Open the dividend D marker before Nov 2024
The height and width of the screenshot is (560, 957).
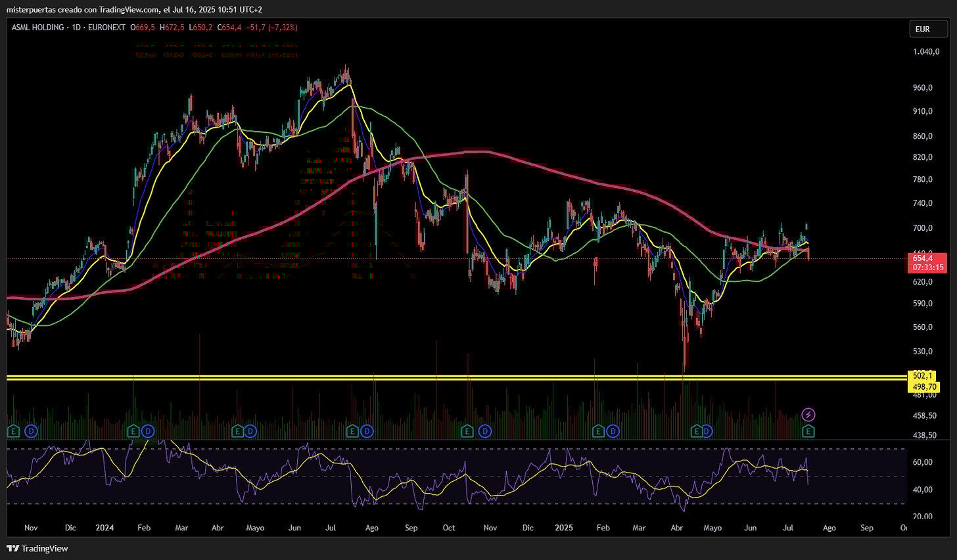[x=485, y=431]
